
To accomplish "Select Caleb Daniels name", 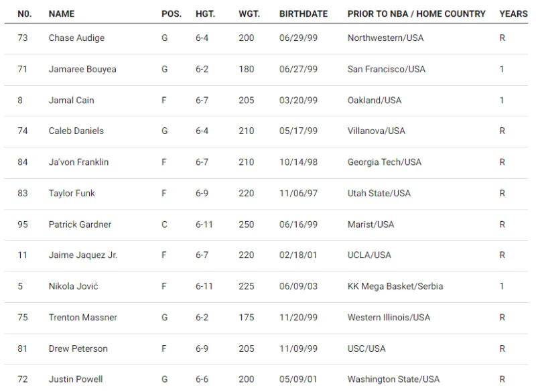I will coord(76,131).
